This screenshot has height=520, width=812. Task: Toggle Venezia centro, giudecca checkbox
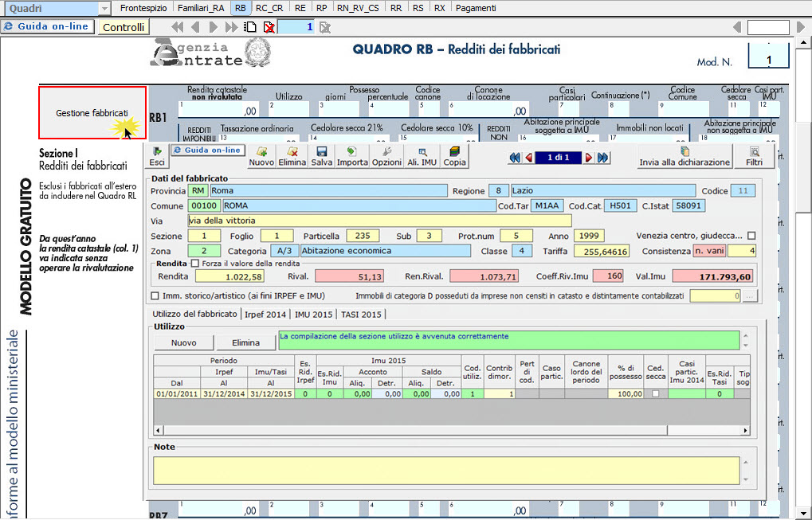(x=751, y=236)
